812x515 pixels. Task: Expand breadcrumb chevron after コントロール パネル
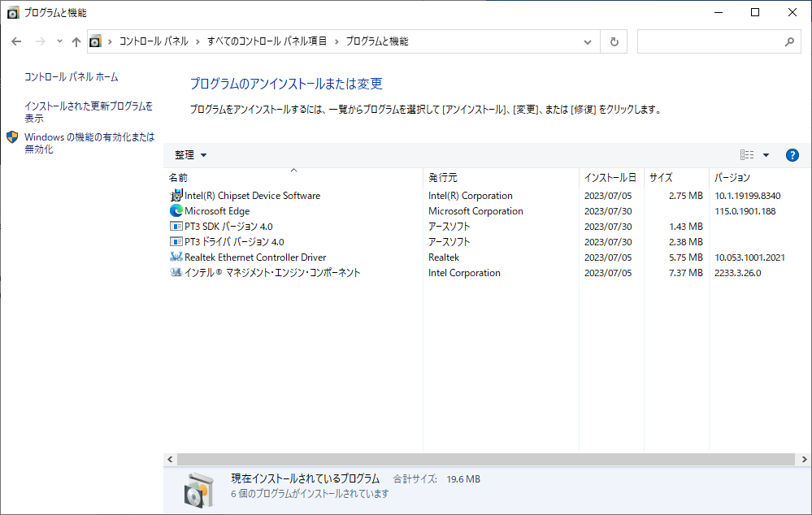click(x=198, y=42)
